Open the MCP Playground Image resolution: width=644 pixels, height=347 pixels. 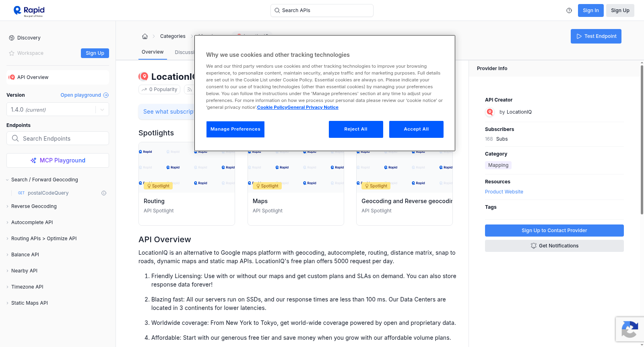coord(58,160)
